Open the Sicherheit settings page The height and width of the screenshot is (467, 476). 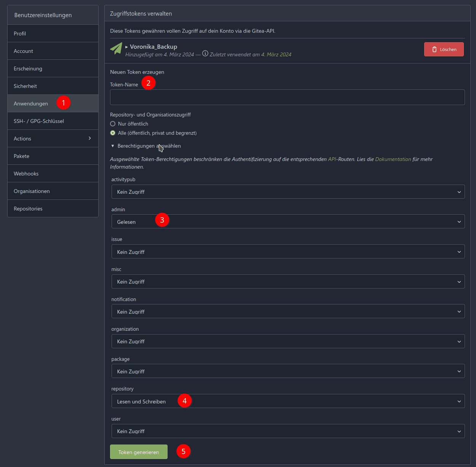coord(25,86)
